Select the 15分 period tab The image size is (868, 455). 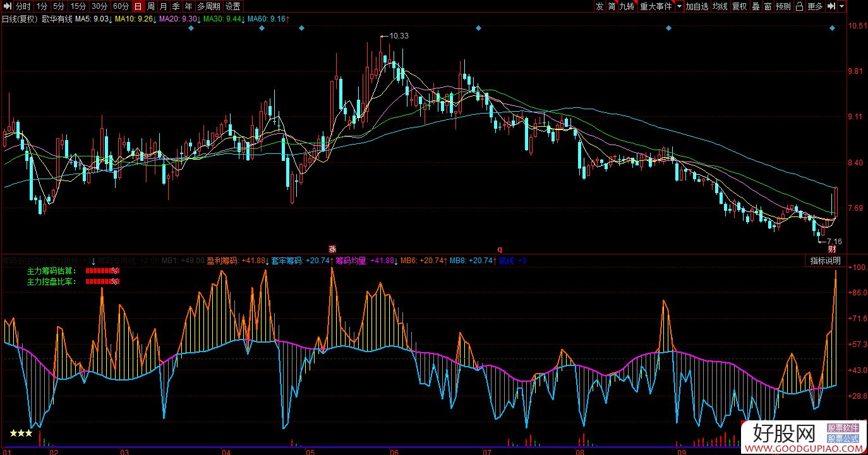click(x=78, y=6)
